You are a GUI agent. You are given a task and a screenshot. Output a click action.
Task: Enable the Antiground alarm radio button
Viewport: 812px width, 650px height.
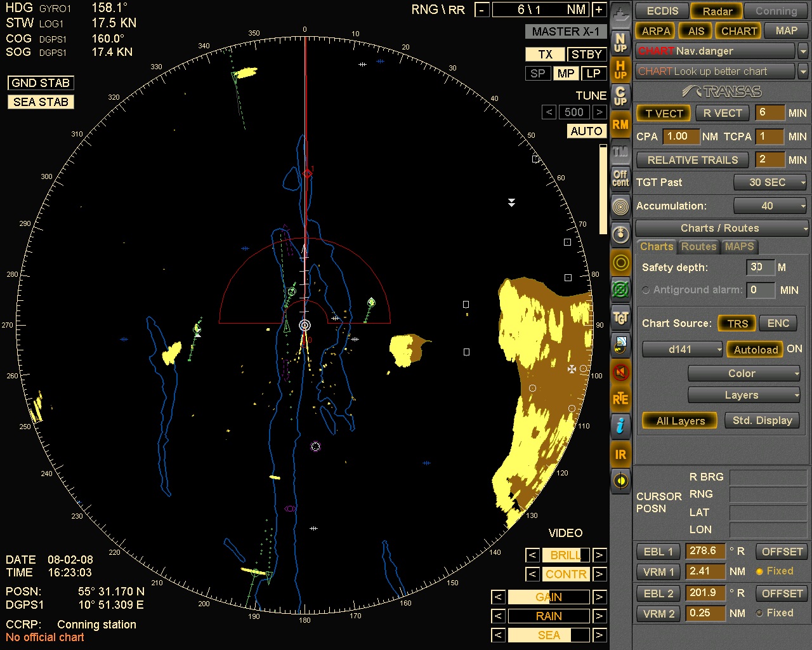click(x=646, y=289)
